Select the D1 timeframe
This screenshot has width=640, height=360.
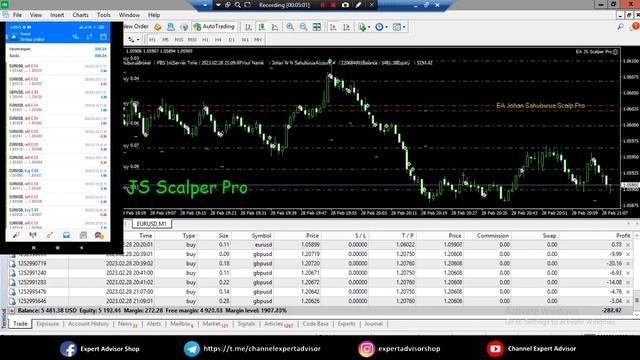coord(231,40)
